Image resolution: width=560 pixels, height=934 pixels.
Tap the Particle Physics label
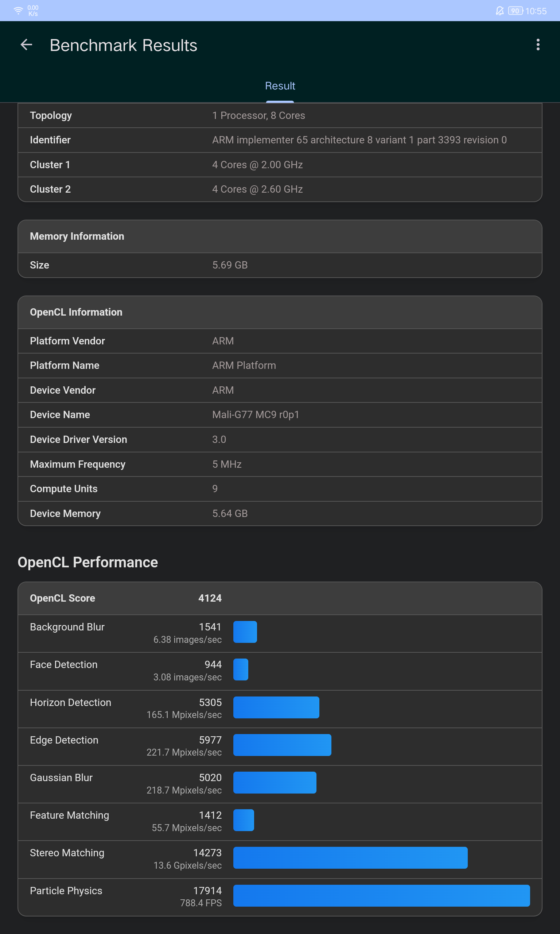(66, 891)
